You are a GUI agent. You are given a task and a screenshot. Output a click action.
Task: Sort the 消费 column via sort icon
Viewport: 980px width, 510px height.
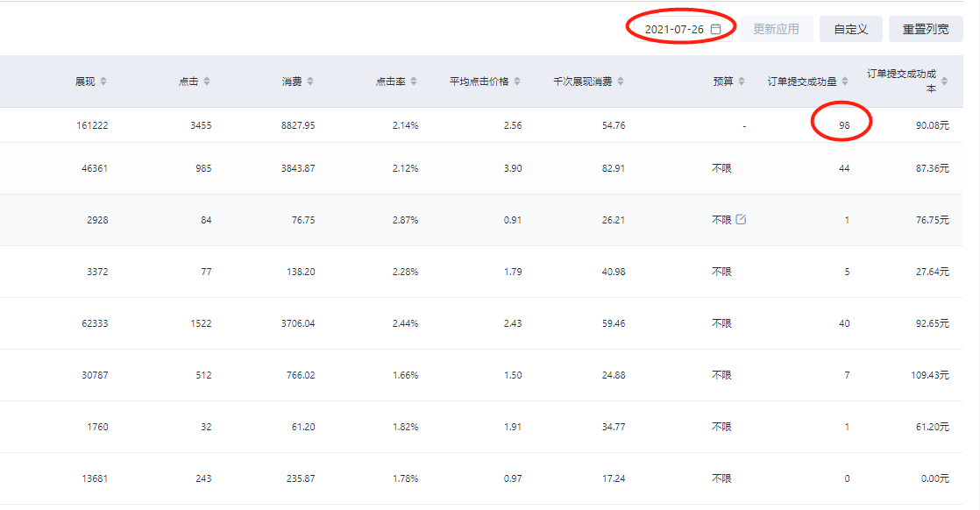[x=310, y=81]
